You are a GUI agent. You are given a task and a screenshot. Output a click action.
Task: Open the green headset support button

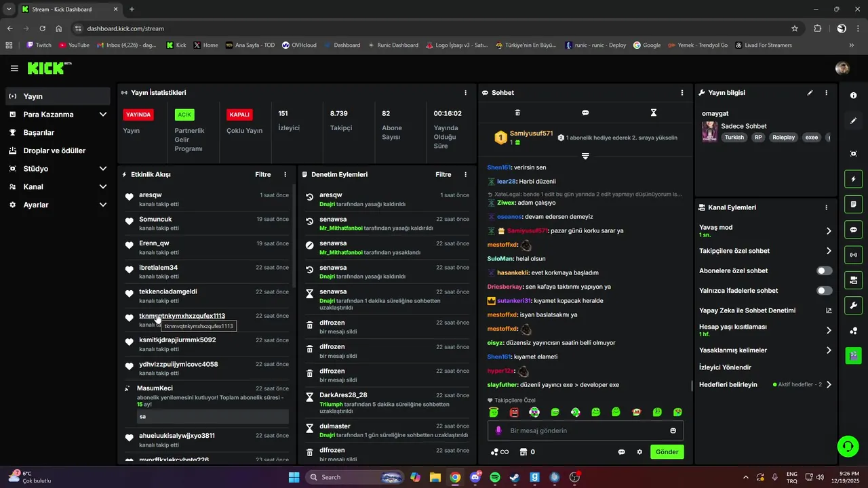tap(848, 446)
